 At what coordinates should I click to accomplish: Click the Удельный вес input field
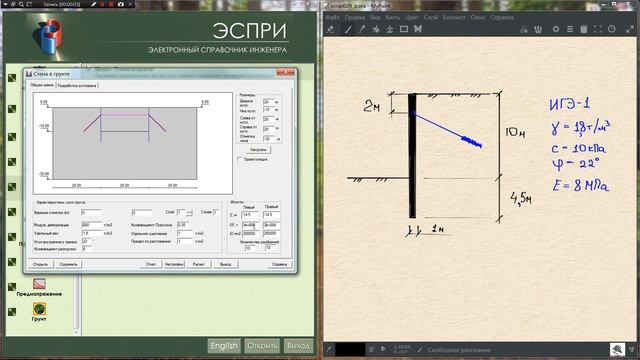pos(92,233)
